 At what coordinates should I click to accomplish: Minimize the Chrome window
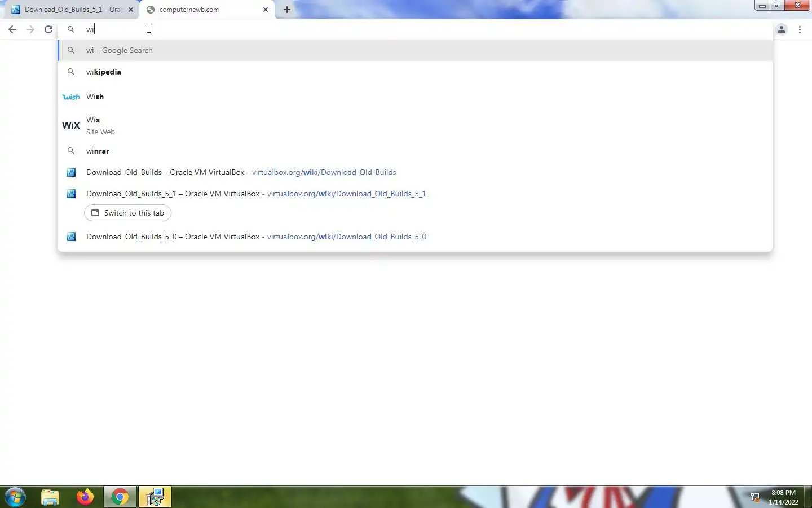762,6
